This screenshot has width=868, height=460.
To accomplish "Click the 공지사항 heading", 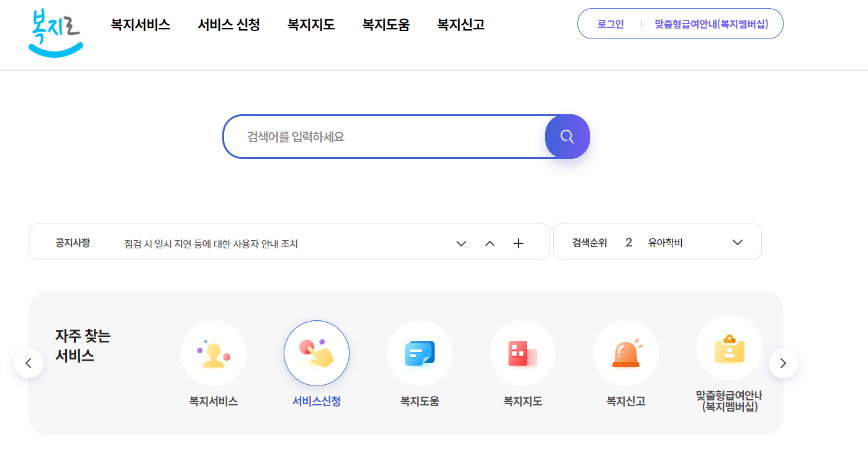I will pyautogui.click(x=73, y=243).
